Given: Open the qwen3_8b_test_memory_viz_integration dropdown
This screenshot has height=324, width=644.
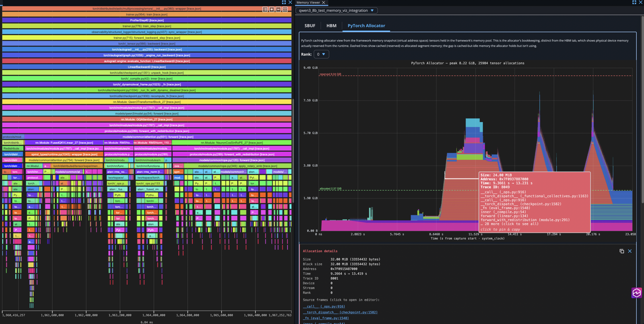Looking at the screenshot, I should 336,10.
